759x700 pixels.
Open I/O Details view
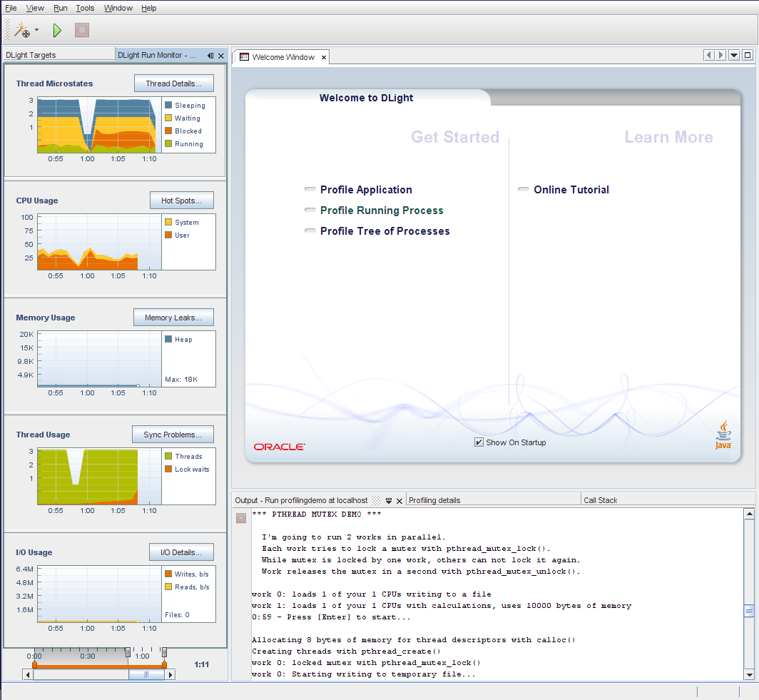[181, 552]
